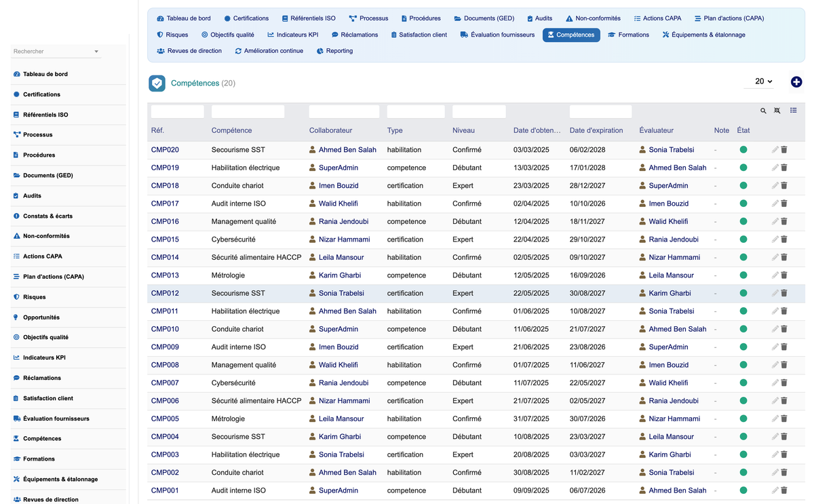Open Équipements & étalonnage top tab
The height and width of the screenshot is (504, 814).
tap(704, 35)
